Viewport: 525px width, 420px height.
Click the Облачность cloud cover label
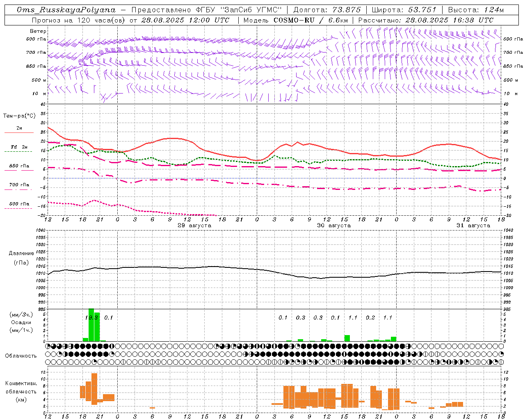tap(21, 356)
